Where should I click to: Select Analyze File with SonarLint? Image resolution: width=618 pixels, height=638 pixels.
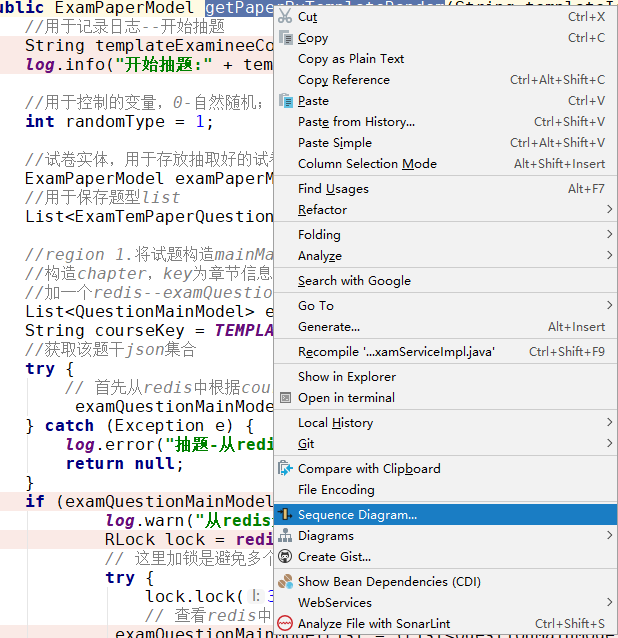click(x=445, y=623)
